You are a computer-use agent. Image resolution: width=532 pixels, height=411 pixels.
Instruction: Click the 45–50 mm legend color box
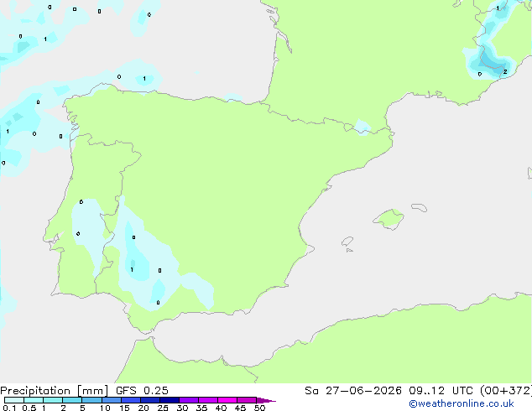(x=247, y=400)
